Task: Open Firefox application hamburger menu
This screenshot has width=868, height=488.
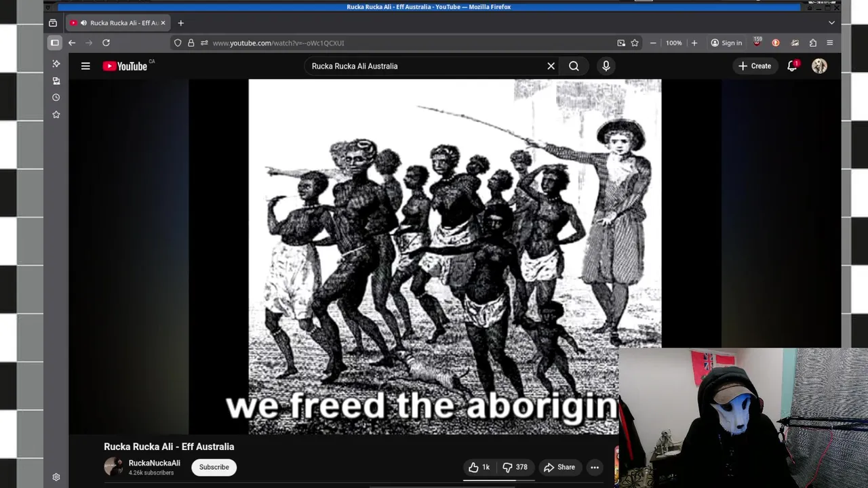Action: click(x=830, y=43)
